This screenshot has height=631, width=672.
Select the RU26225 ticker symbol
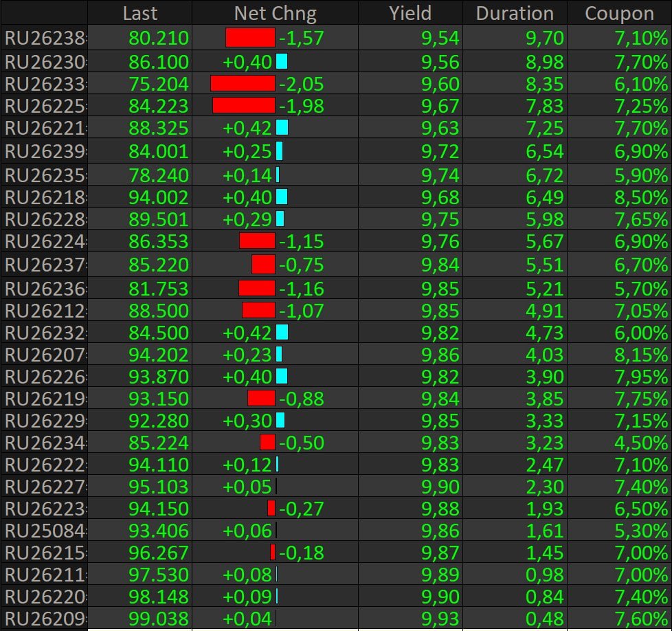click(45, 106)
